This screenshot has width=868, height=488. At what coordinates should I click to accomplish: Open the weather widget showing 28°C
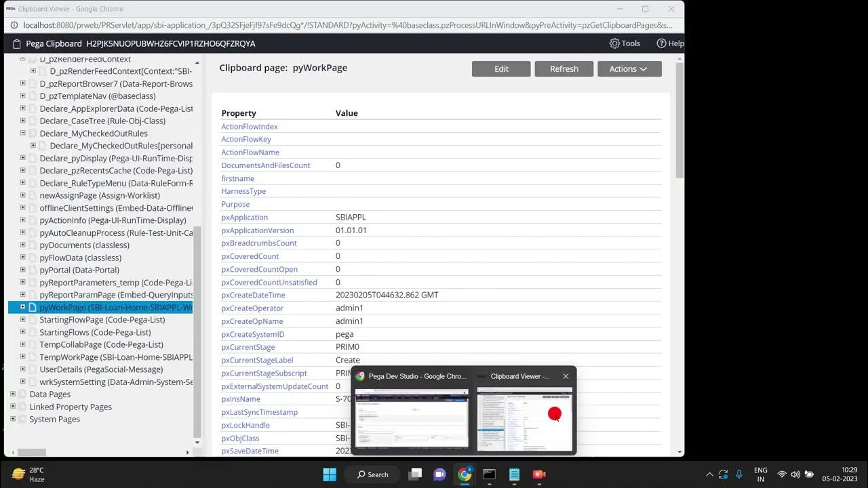[28, 474]
